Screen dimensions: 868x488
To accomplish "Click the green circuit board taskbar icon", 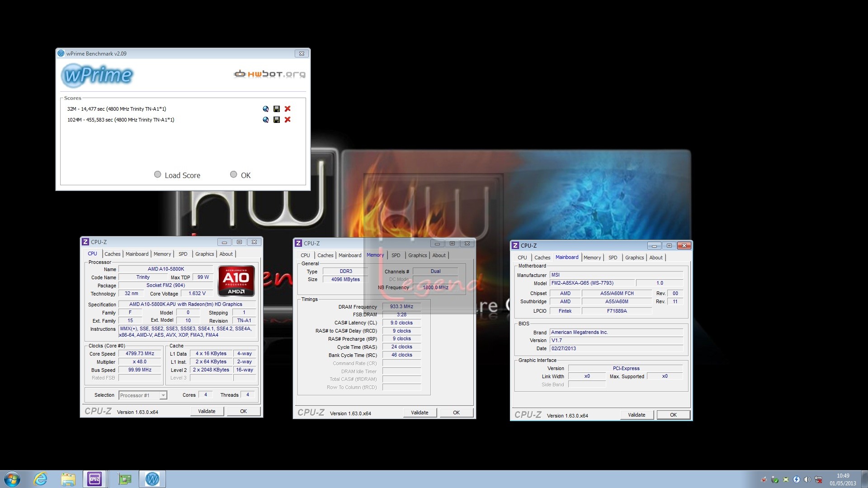I will [x=124, y=479].
